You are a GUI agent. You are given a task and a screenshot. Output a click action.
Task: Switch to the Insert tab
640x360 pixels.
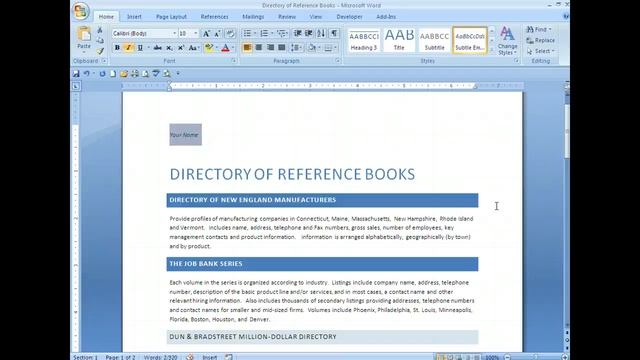point(134,17)
